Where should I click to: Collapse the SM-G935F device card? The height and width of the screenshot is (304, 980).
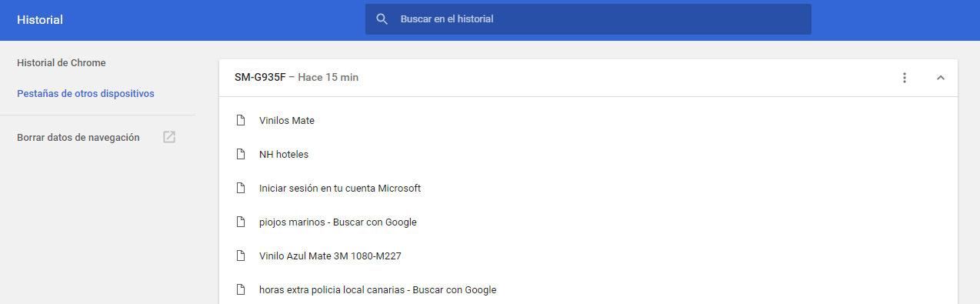pyautogui.click(x=940, y=78)
